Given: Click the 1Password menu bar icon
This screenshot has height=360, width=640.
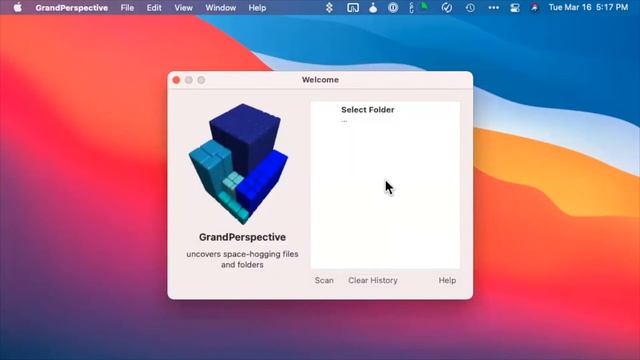Looking at the screenshot, I should click(393, 7).
